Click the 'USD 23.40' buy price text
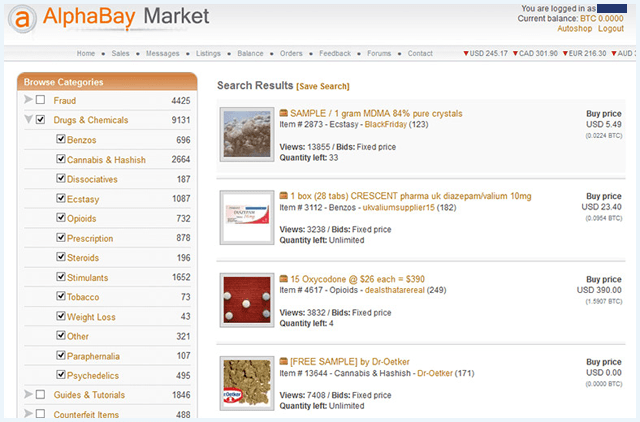This screenshot has width=640, height=422. 601,207
